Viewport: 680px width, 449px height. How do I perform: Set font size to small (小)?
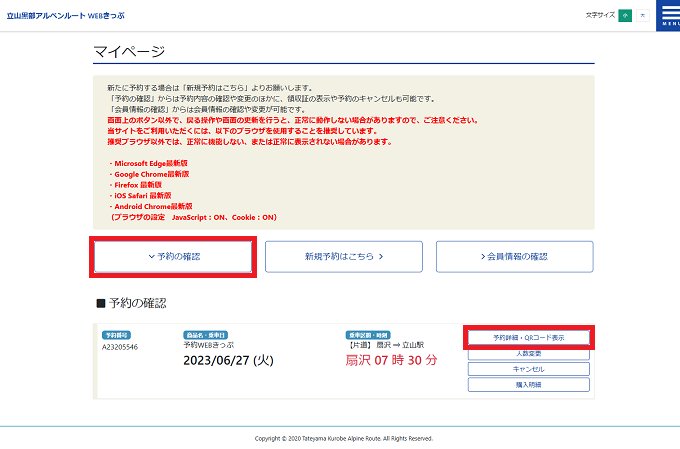pyautogui.click(x=625, y=16)
